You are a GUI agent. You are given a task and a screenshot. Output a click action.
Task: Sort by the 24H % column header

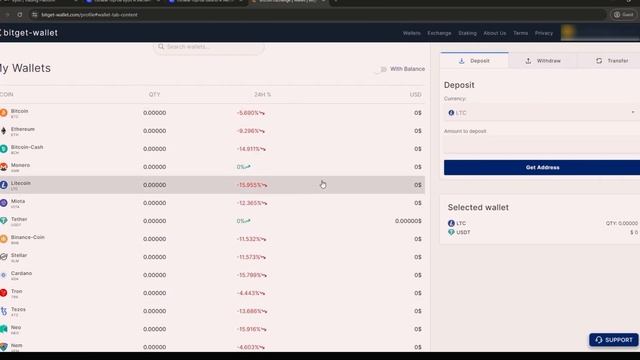tap(262, 94)
